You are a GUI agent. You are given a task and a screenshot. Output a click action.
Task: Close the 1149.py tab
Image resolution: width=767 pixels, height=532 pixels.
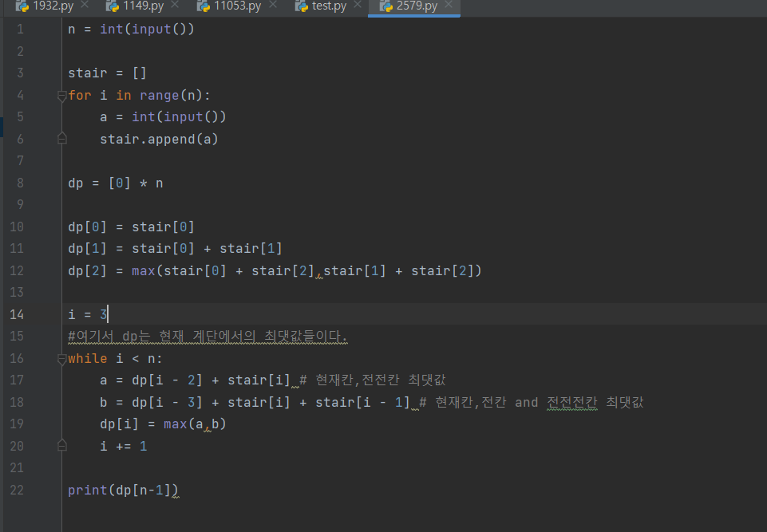[x=175, y=5]
